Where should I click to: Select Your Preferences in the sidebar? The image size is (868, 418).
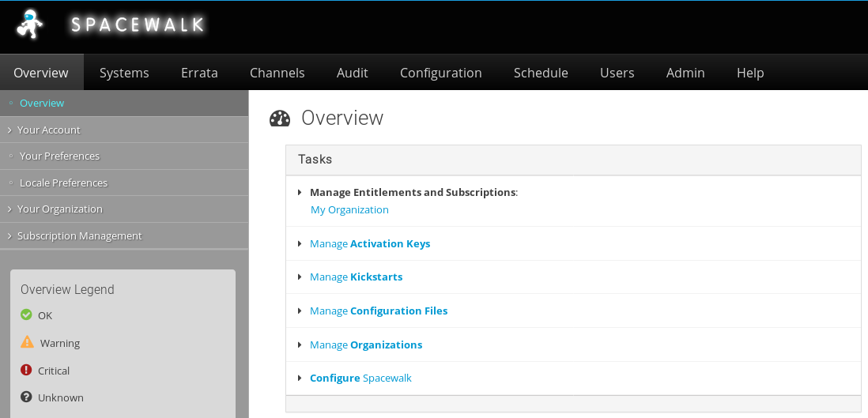(59, 156)
